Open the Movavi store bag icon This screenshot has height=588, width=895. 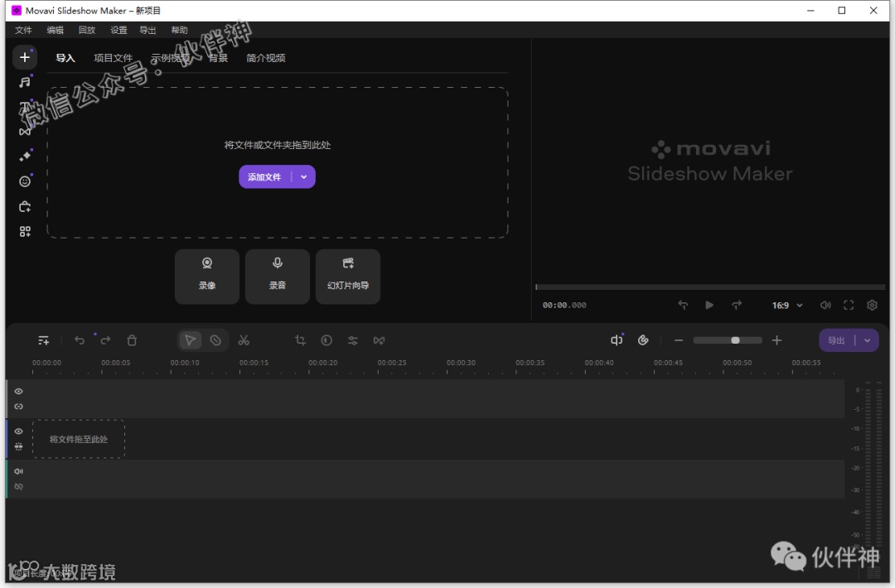(25, 206)
